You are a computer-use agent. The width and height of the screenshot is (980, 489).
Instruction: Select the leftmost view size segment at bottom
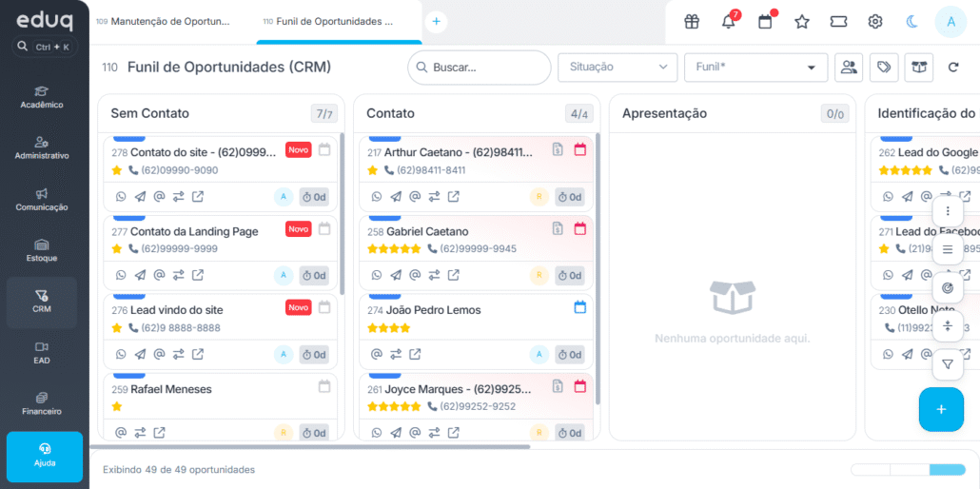click(870, 470)
